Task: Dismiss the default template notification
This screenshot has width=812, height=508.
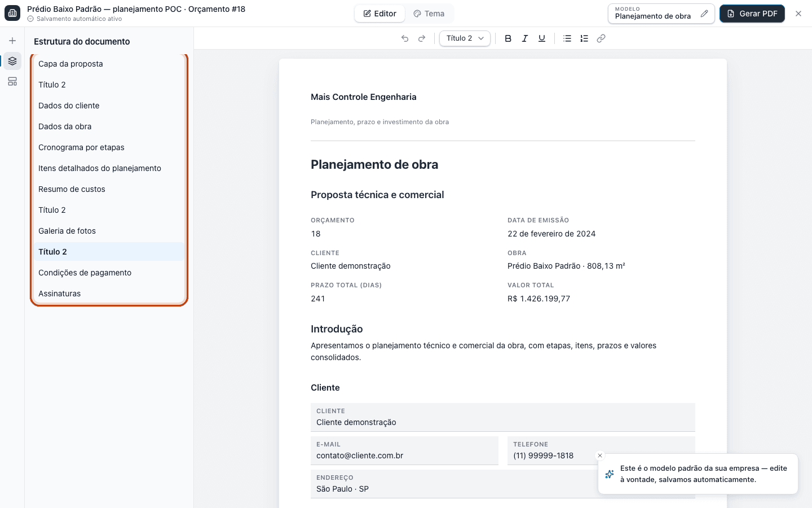Action: tap(600, 456)
